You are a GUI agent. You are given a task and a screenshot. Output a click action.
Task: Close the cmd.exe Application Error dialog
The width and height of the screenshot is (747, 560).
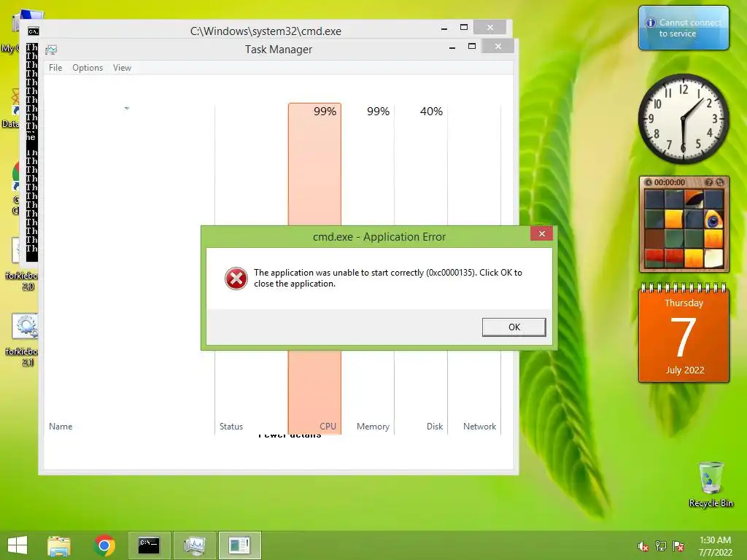point(542,233)
